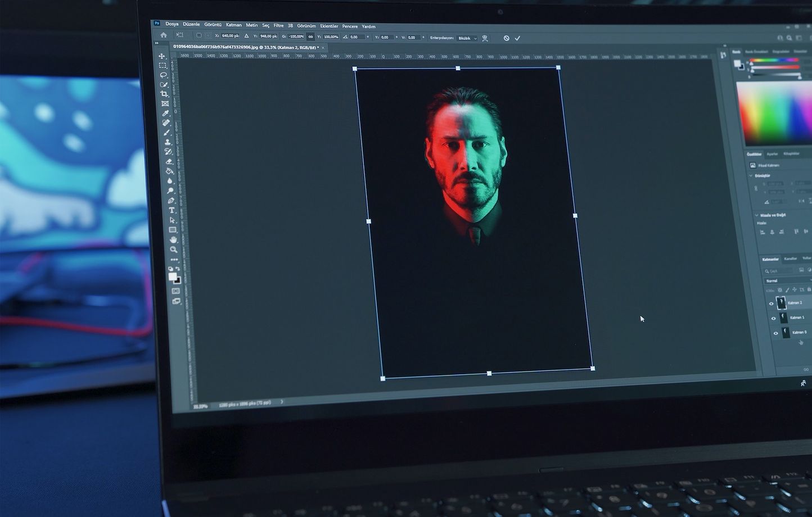Screen dimensions: 812x517
Task: Open the Enterpolasyon Bikübik dropdown
Action: pyautogui.click(x=467, y=38)
